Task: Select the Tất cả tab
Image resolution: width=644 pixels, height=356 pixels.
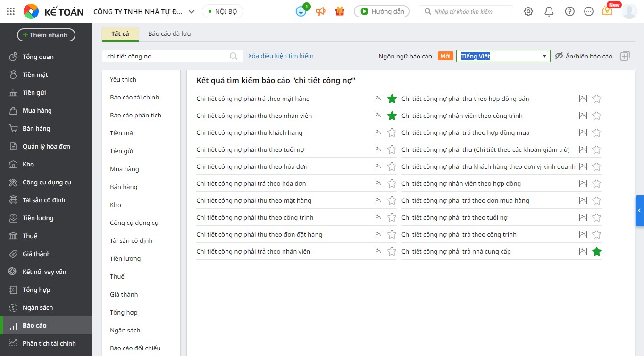Action: [x=120, y=34]
